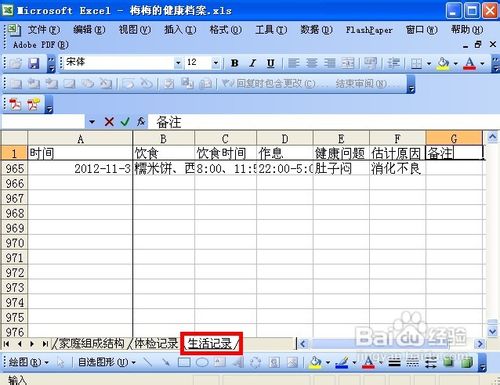500x385 pixels.
Task: Open the 文件 menu
Action: click(44, 30)
